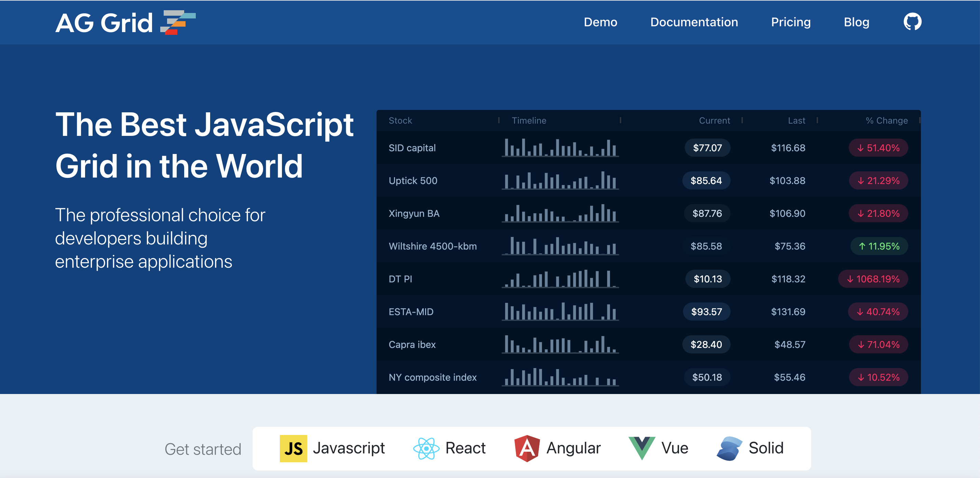This screenshot has width=980, height=478.
Task: Click the Wiltshire 4500-kbm timeline sparkline
Action: [x=560, y=245]
